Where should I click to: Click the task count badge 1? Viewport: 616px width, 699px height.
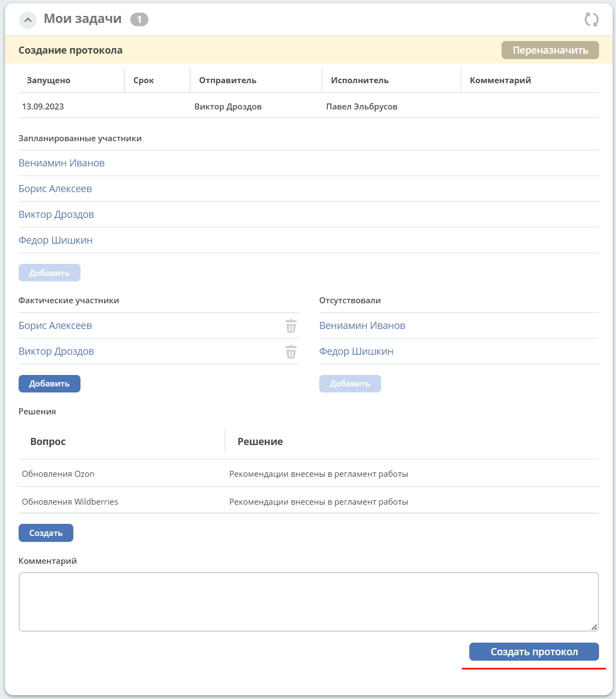[x=139, y=20]
